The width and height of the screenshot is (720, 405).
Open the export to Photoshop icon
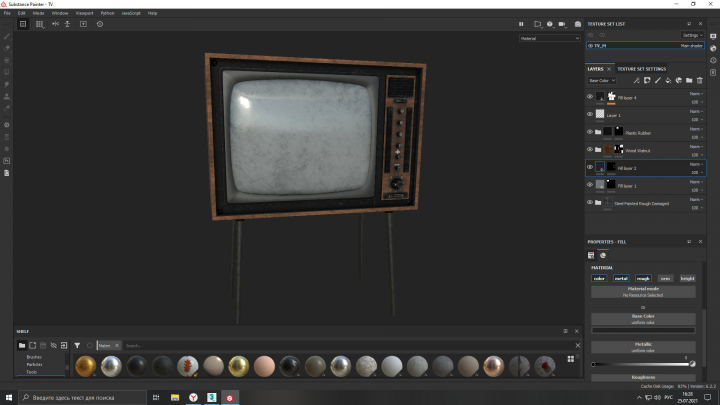[x=7, y=161]
